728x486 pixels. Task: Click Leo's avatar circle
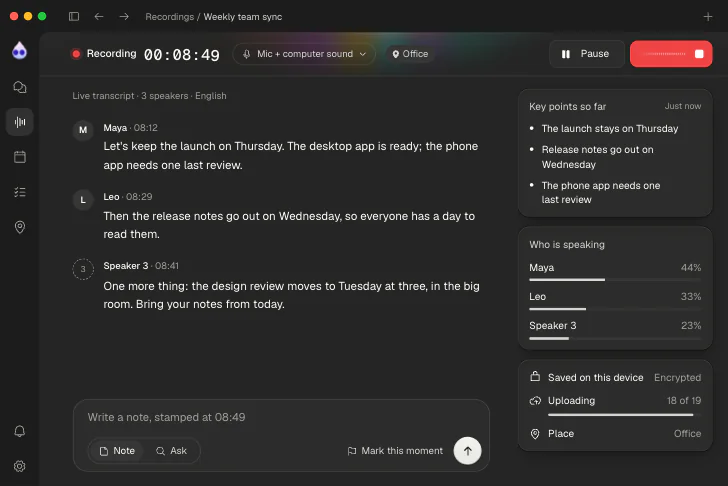coord(83,200)
